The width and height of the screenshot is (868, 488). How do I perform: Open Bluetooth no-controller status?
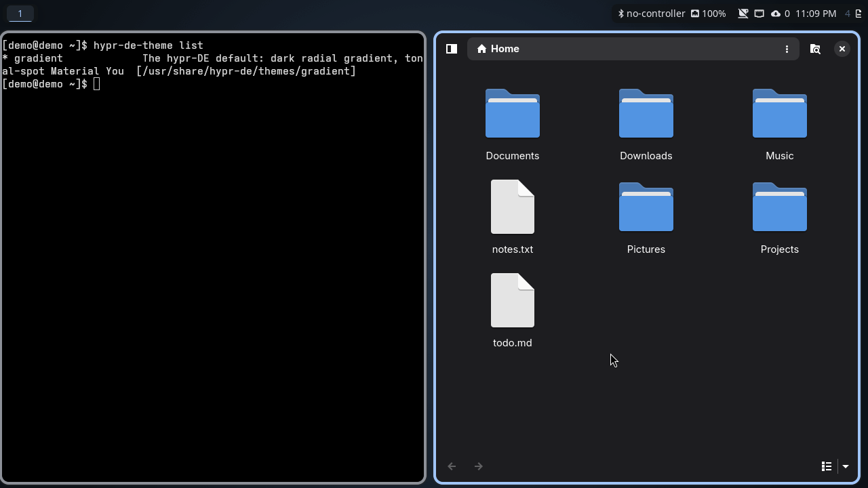click(651, 14)
